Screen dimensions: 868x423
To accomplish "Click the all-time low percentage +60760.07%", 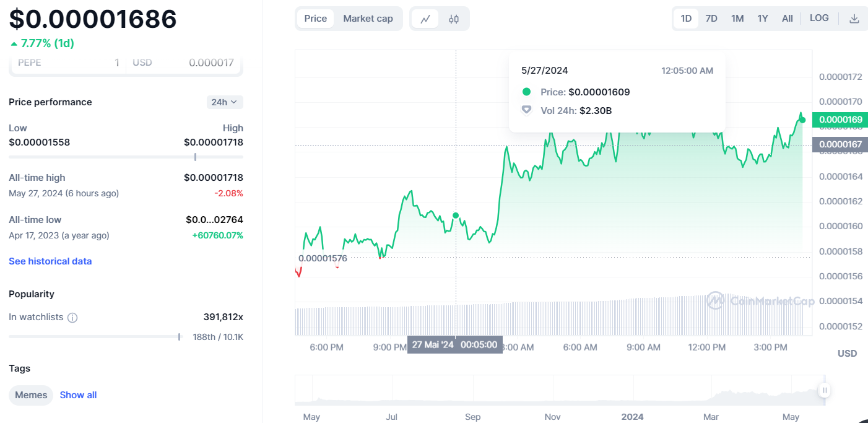I will [218, 235].
